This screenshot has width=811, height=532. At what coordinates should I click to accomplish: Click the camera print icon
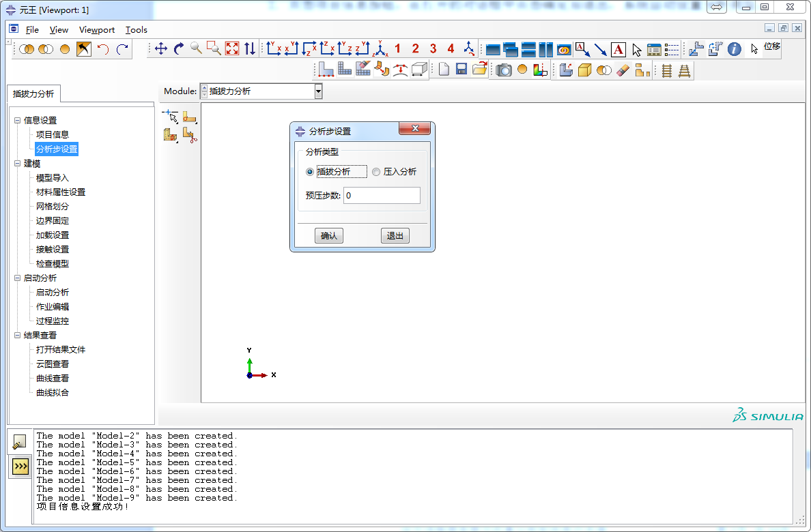(x=504, y=70)
